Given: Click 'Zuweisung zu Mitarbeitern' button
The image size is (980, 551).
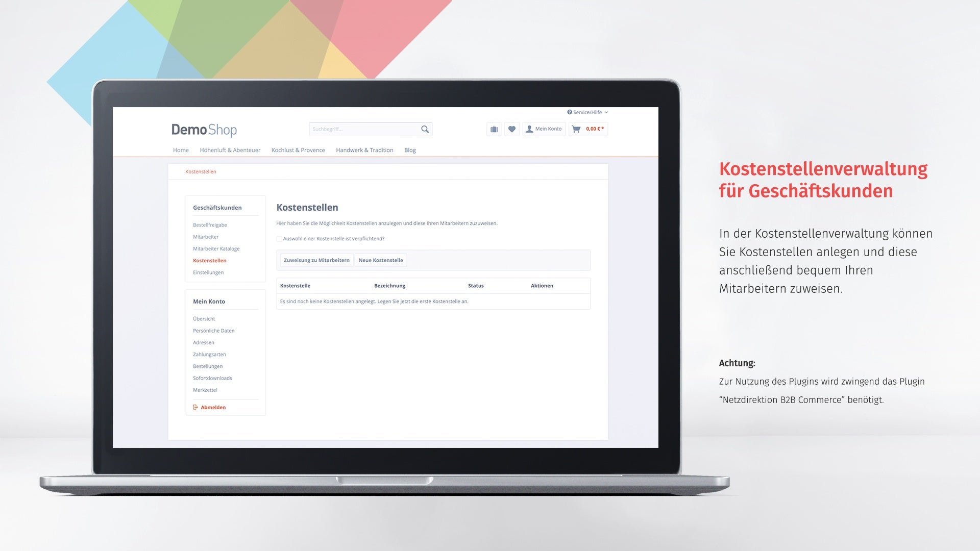Looking at the screenshot, I should [x=314, y=260].
